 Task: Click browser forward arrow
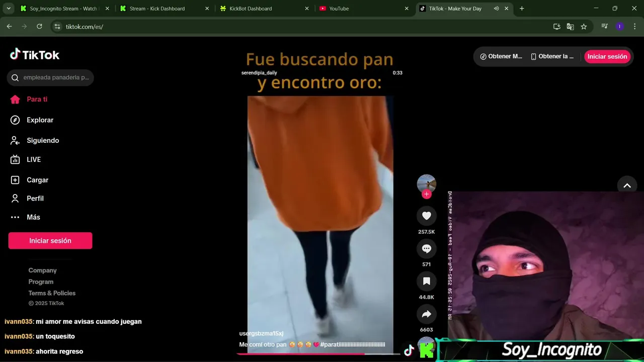(x=24, y=27)
